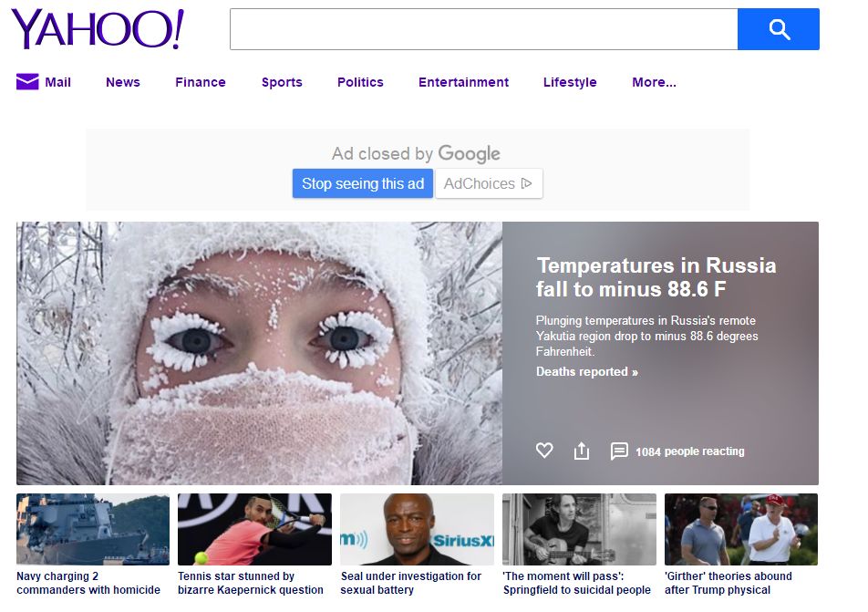Click the Deaths reported link
Viewport: 868px width, 612px height.
pyautogui.click(x=587, y=371)
